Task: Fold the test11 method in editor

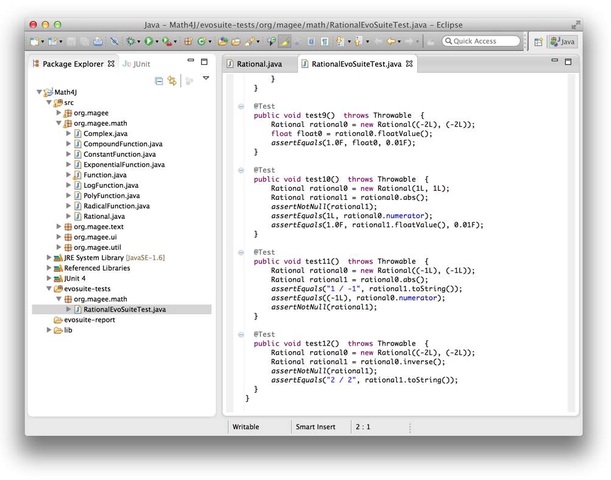Action: 241,252
